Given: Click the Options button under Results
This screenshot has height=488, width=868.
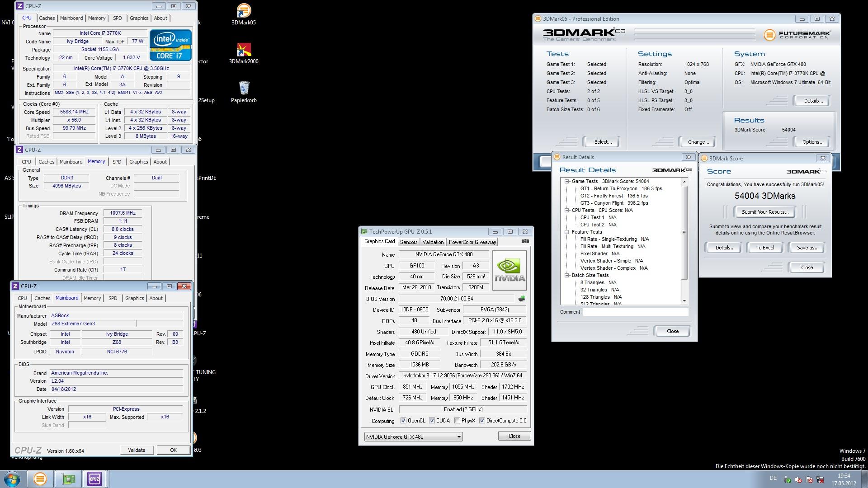Looking at the screenshot, I should pyautogui.click(x=812, y=142).
